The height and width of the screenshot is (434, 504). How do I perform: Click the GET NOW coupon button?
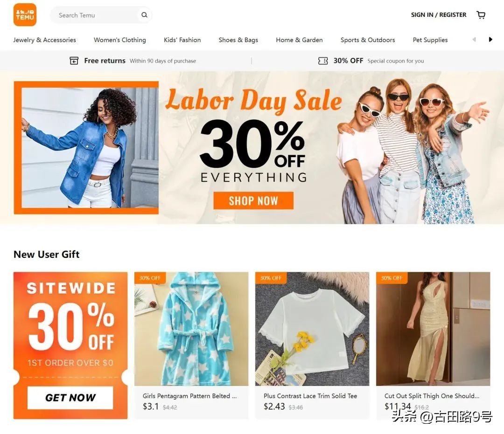tap(70, 398)
